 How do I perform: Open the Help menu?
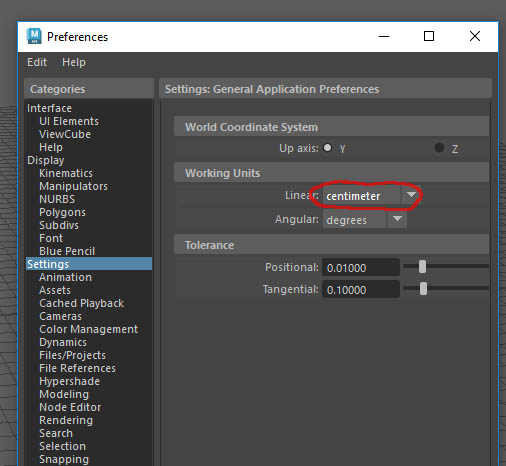[74, 62]
